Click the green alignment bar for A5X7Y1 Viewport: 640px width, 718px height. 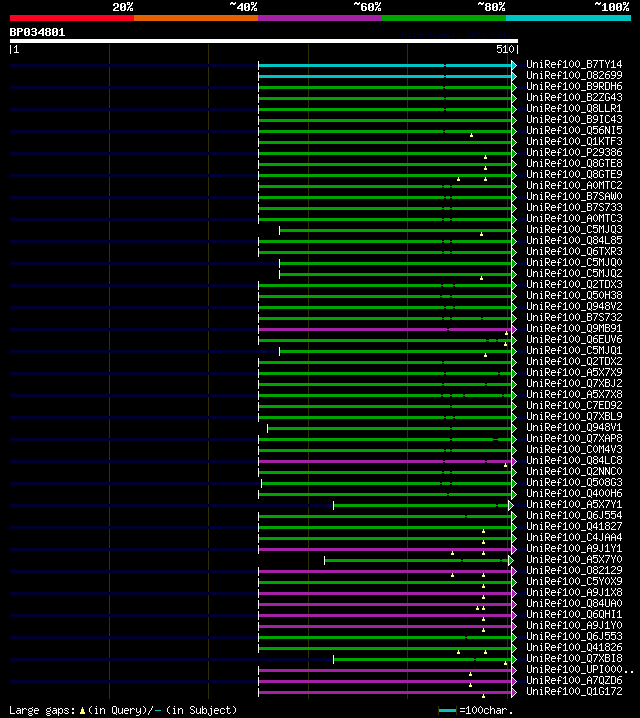[421, 506]
